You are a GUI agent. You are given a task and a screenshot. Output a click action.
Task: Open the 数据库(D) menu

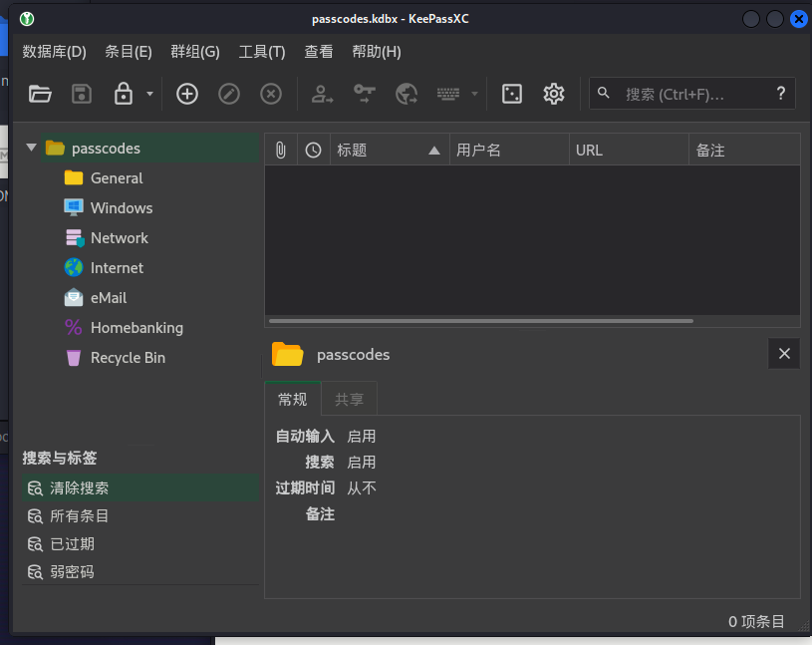pyautogui.click(x=55, y=52)
